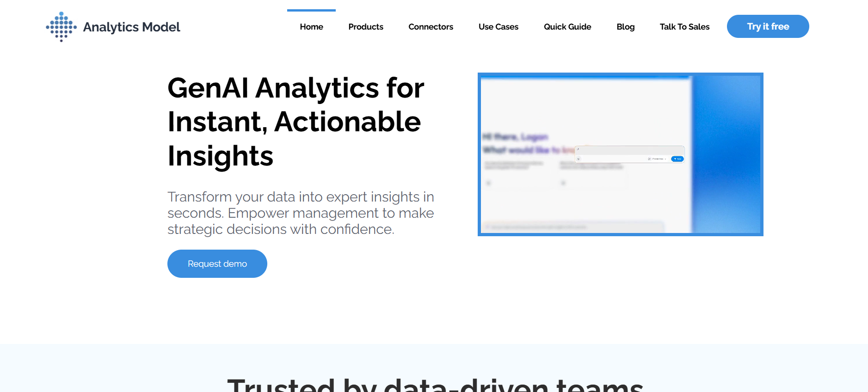Click the Trusted by data-driven teams heading
Viewport: 868px width, 392px height.
click(435, 385)
